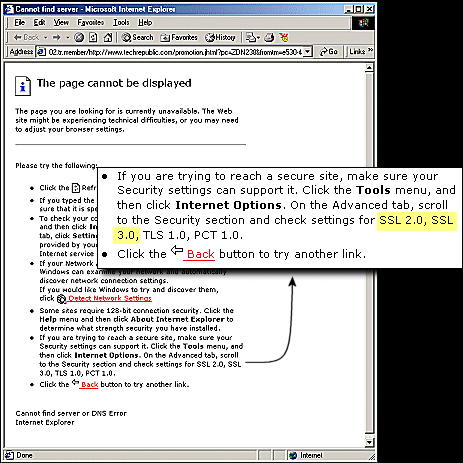Screen dimensions: 463x463
Task: Open the Tools menu
Action: [121, 22]
